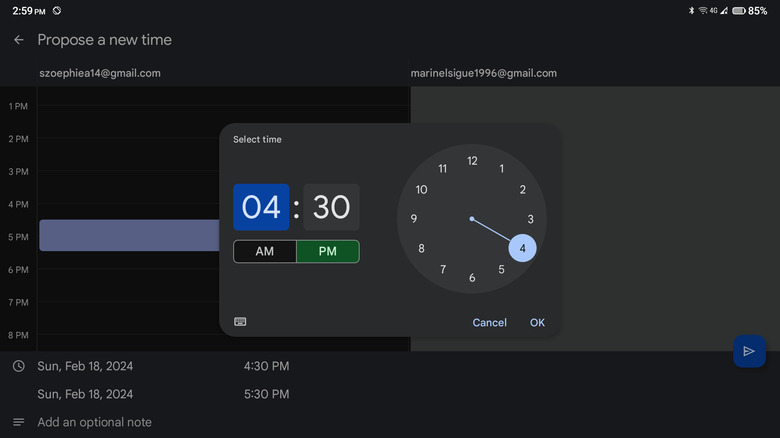Pick 3 on the clock dial
780x438 pixels.
(531, 219)
